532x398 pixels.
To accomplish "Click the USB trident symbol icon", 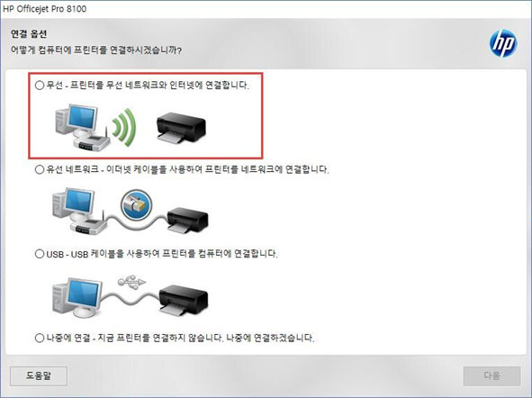I will point(131,282).
